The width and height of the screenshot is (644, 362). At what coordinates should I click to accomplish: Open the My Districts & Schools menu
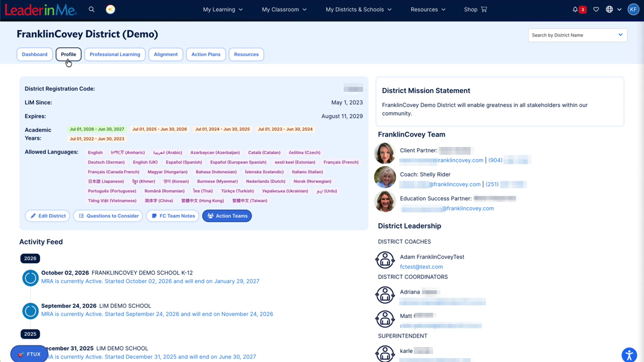point(358,10)
